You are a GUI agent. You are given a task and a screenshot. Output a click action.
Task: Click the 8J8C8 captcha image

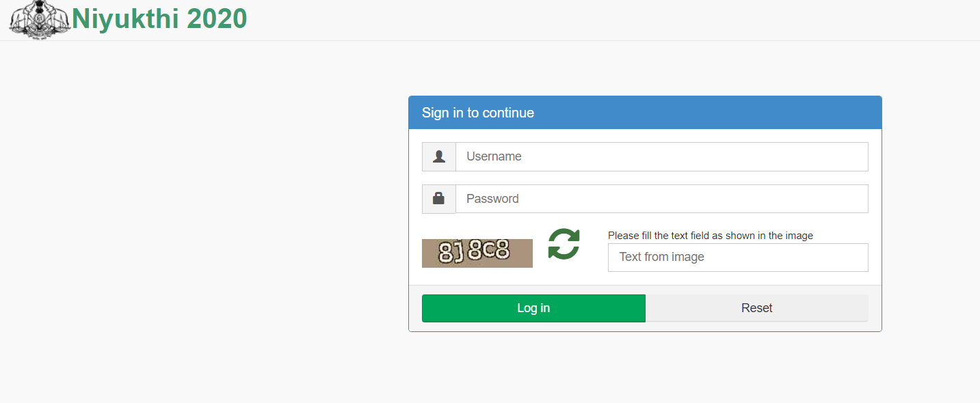coord(477,253)
